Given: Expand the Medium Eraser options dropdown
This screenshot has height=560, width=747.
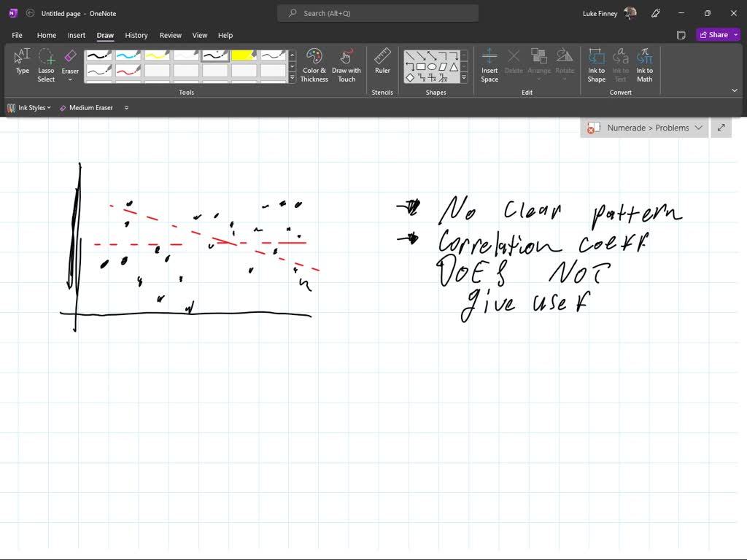Looking at the screenshot, I should (x=125, y=107).
